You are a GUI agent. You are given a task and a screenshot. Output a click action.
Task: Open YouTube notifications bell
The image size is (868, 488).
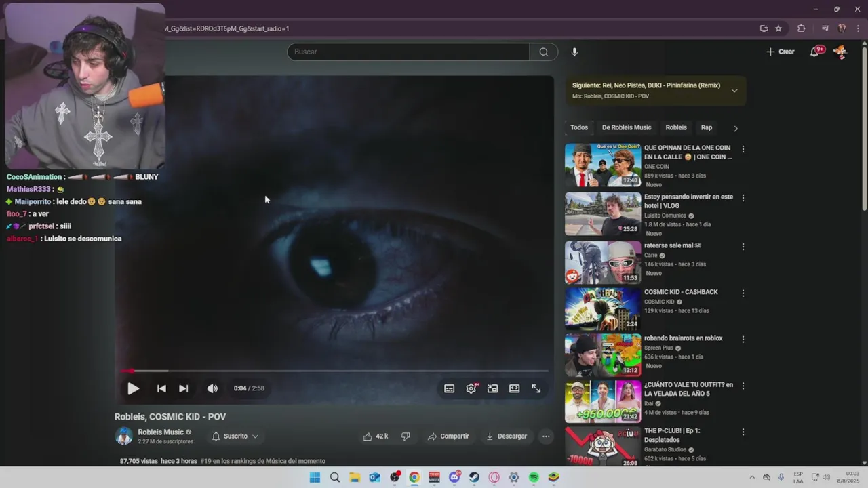[x=815, y=52]
